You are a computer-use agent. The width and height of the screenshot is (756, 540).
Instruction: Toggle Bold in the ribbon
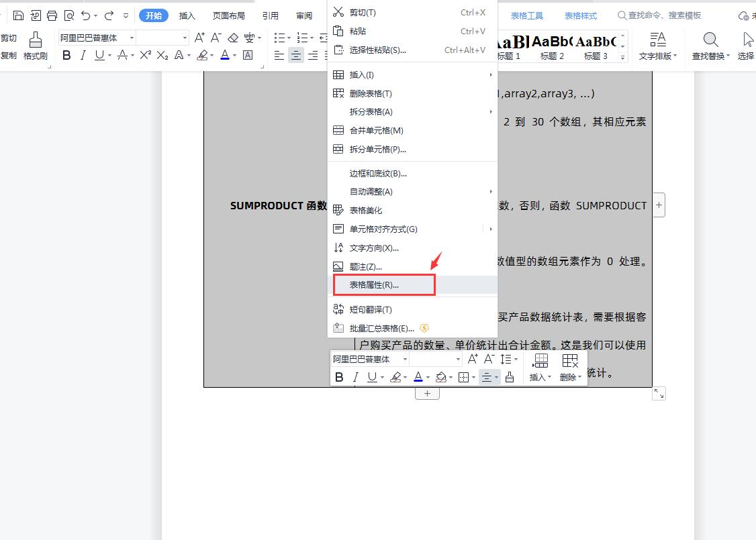click(x=67, y=56)
